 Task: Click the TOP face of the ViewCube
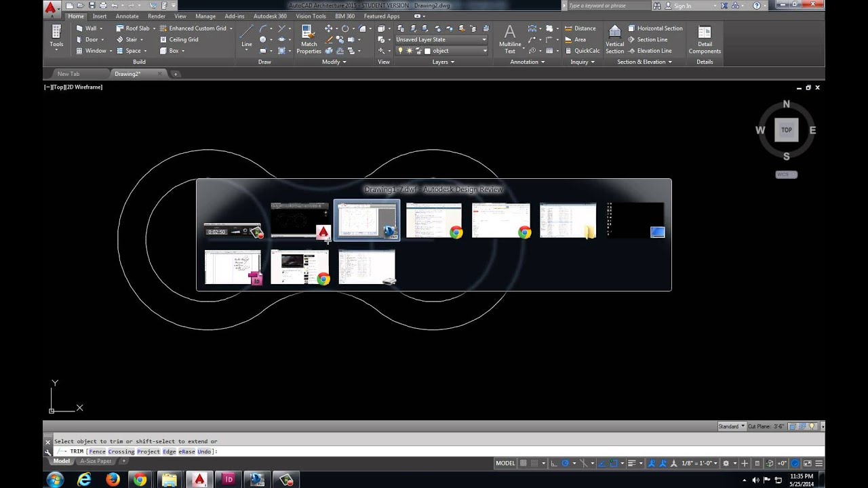tap(786, 130)
